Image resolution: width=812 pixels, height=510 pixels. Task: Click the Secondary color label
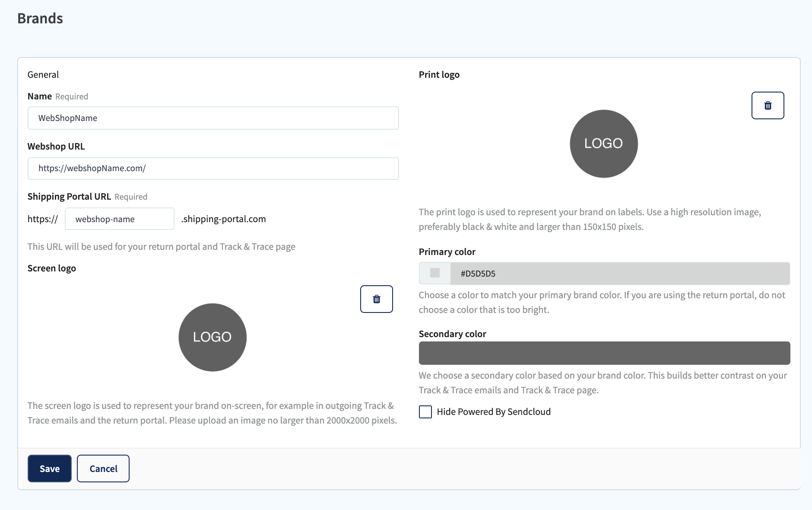pyautogui.click(x=453, y=334)
